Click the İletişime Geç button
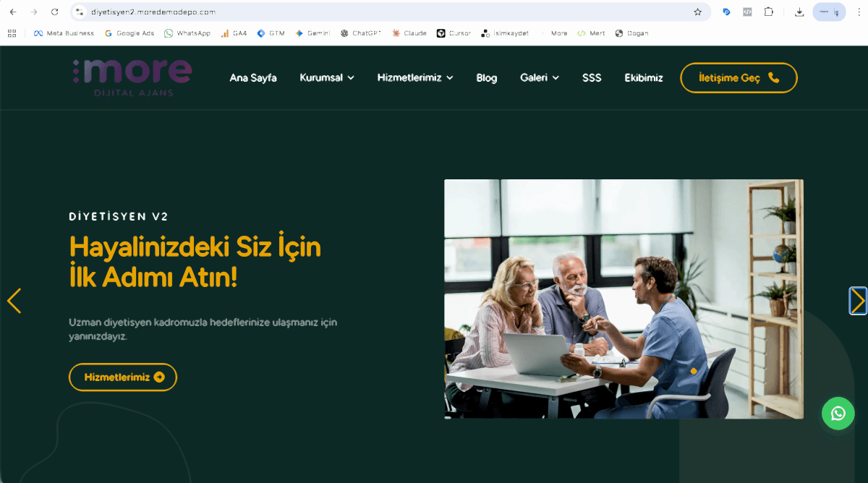The image size is (868, 483). [x=739, y=77]
